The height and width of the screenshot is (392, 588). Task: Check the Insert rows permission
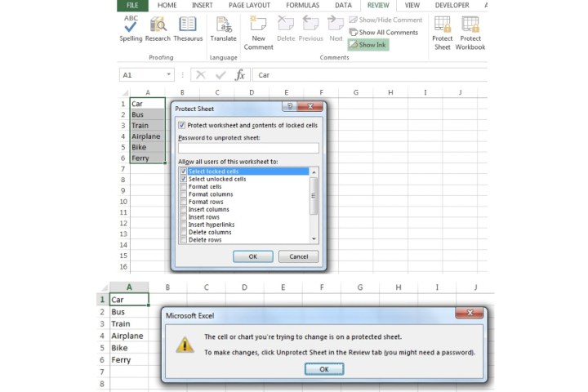(183, 217)
